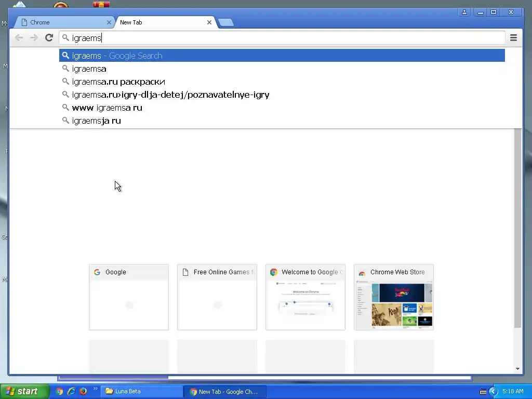Switch to the Chrome tab
Viewport: 532px width, 399px height.
64,22
